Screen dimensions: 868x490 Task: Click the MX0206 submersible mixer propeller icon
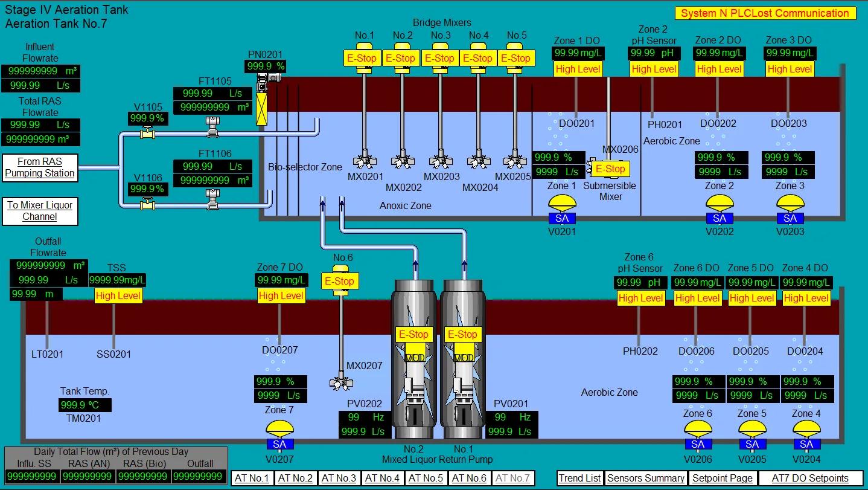coord(590,167)
